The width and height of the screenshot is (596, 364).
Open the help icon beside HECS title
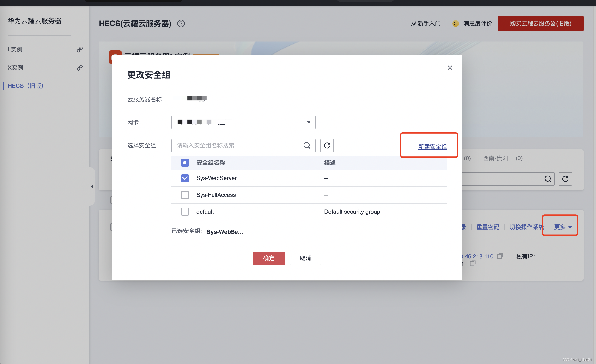click(x=181, y=24)
